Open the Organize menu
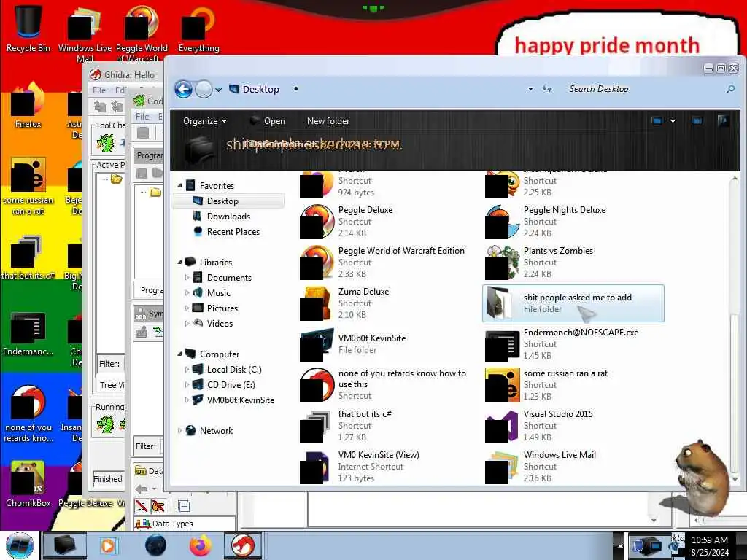Image resolution: width=747 pixels, height=560 pixels. (x=205, y=121)
